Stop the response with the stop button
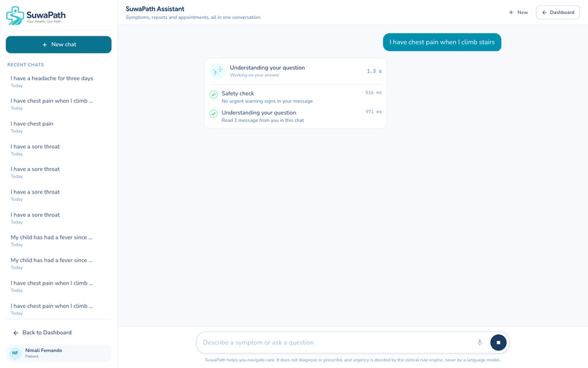This screenshot has height=368, width=588. click(498, 342)
